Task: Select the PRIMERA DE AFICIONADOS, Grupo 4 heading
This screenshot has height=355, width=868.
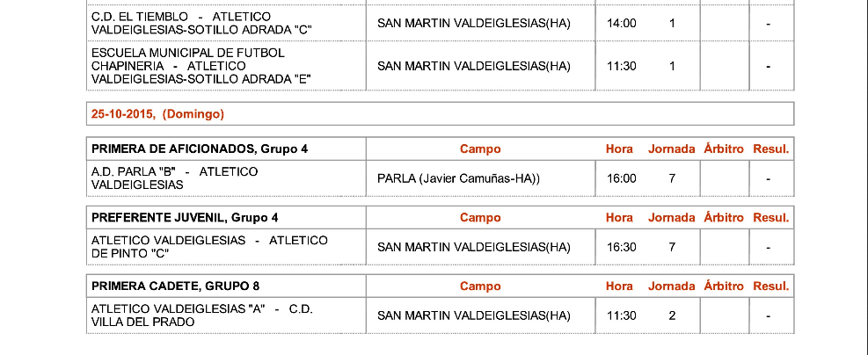Action: (x=200, y=149)
